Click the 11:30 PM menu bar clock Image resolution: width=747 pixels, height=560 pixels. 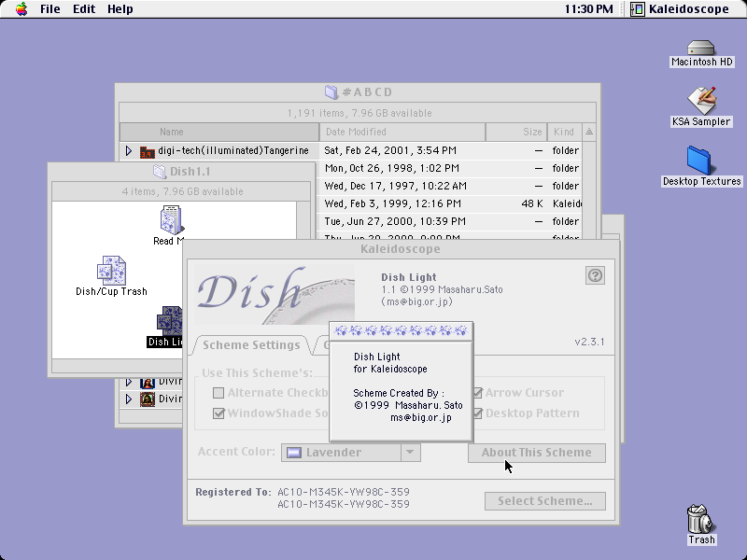pos(589,9)
